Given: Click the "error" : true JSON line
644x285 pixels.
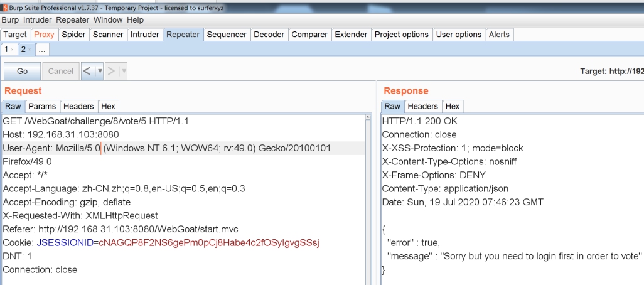Looking at the screenshot, I should click(414, 243).
